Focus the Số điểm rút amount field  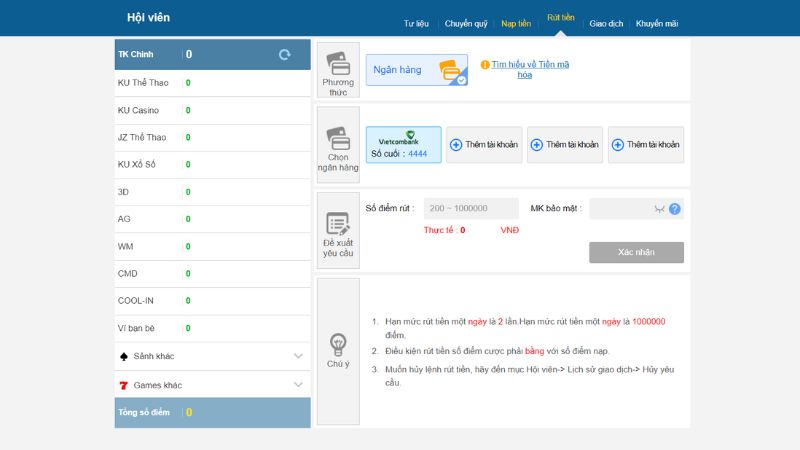click(x=471, y=208)
